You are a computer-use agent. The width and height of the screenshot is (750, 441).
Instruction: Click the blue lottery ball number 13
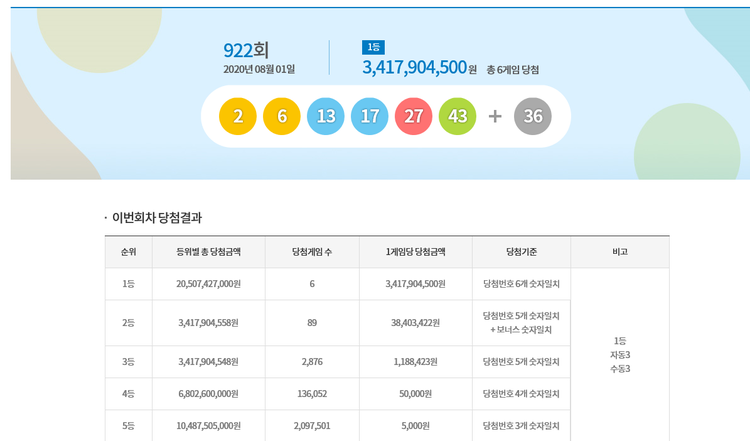coord(326,116)
